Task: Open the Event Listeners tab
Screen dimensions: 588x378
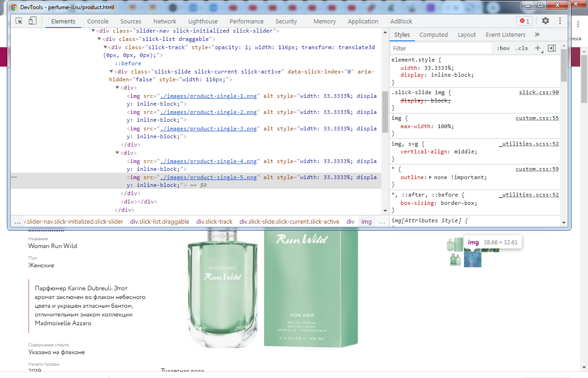Action: (x=505, y=34)
